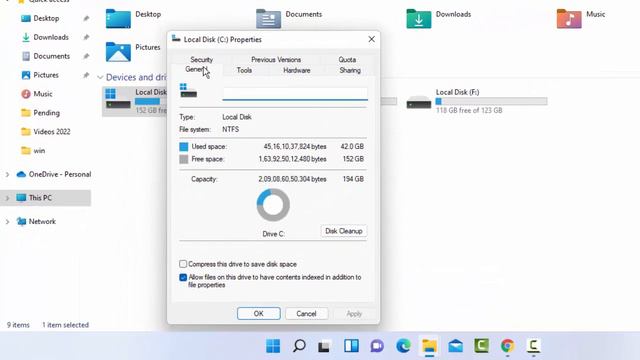Viewport: 640px width, 360px height.
Task: Switch to the Tools tab
Action: pyautogui.click(x=244, y=70)
